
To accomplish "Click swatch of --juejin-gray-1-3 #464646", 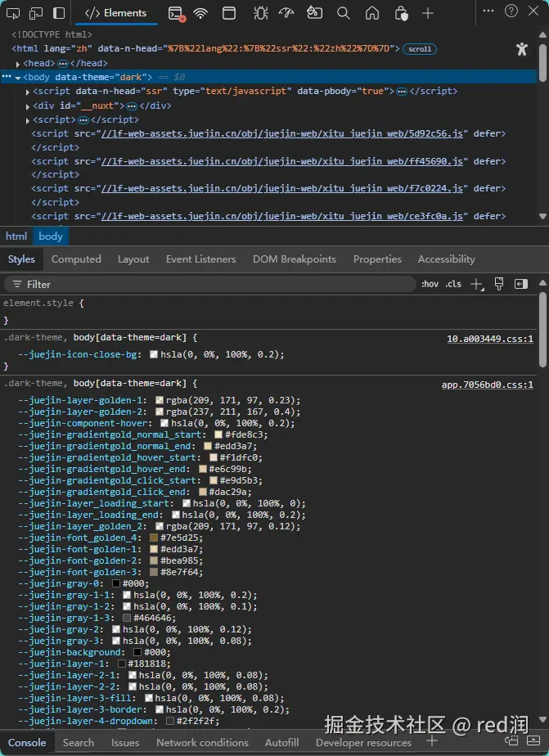I will coord(127,618).
